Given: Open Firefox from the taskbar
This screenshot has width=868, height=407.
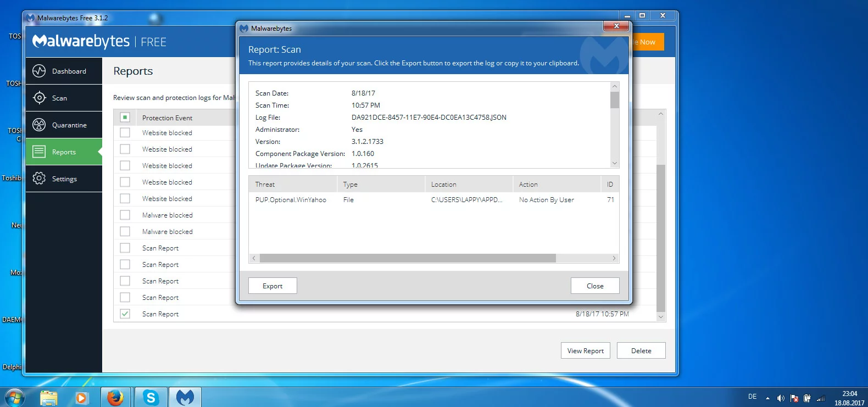Looking at the screenshot, I should point(115,397).
